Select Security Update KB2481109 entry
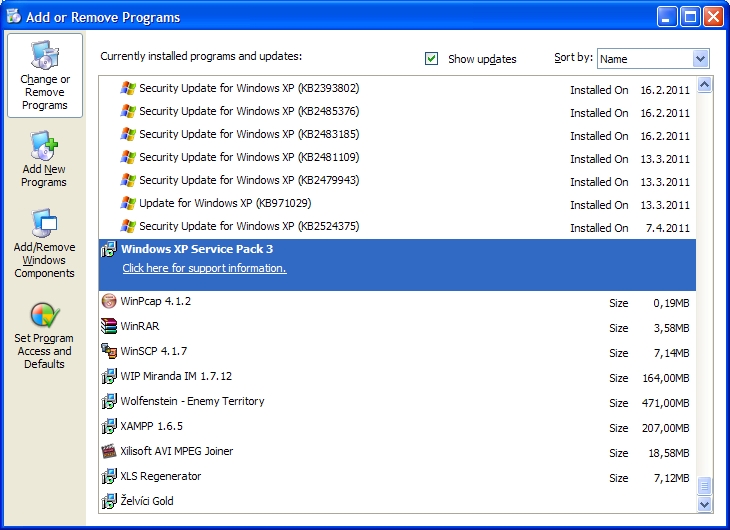Viewport: 730px width, 530px height. pos(397,157)
